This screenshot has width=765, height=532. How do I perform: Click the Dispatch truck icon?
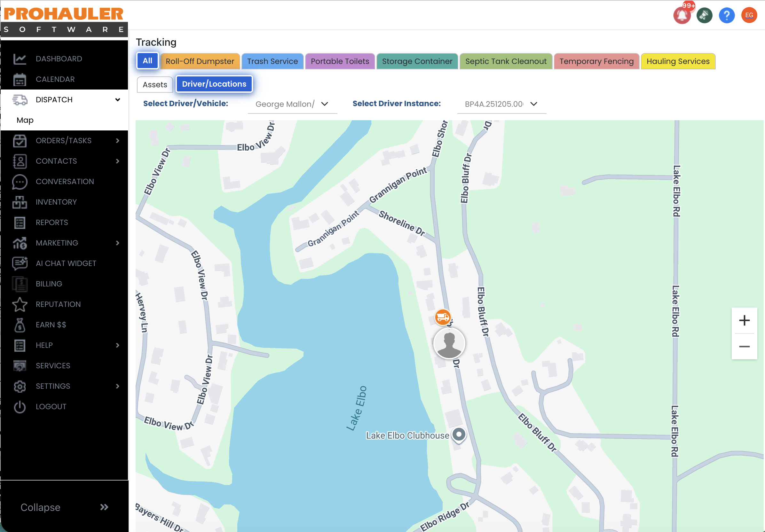pos(20,100)
